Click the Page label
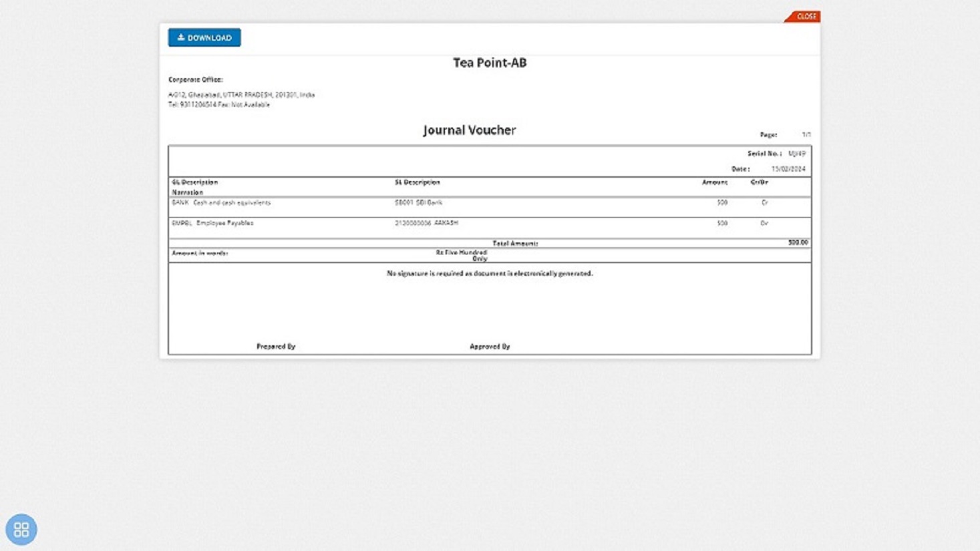 (x=768, y=135)
